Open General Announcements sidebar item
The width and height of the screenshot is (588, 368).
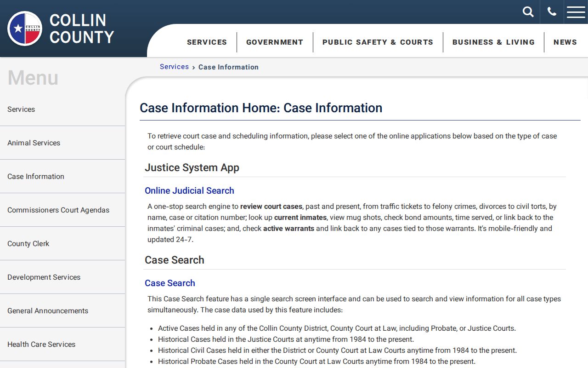pos(62,311)
